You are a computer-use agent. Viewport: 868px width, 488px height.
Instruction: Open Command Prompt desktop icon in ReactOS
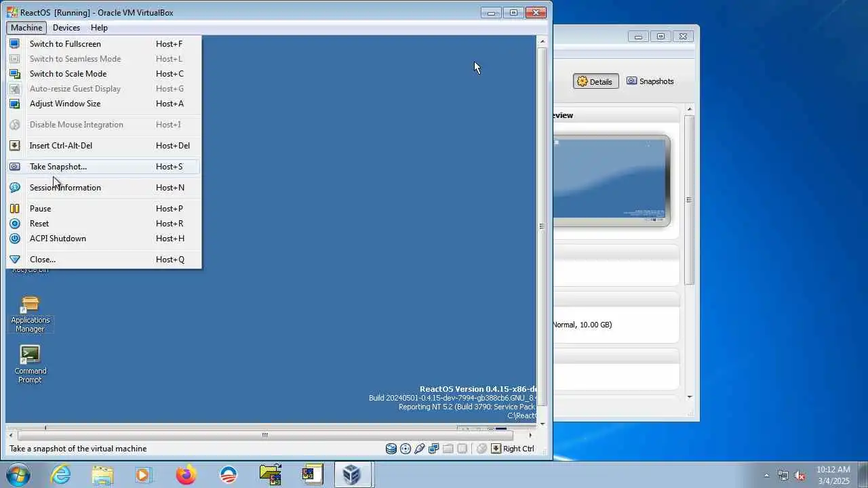[x=30, y=365]
